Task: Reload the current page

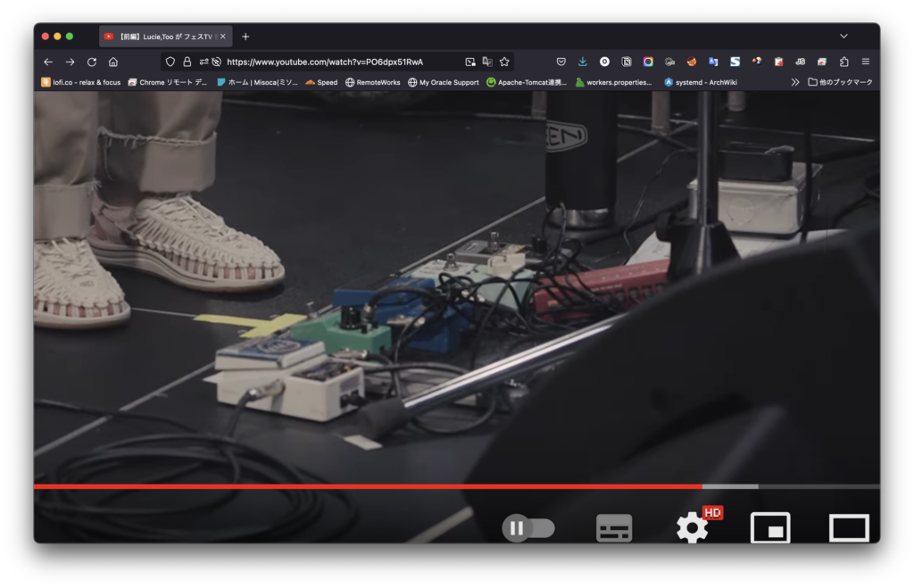Action: (92, 62)
